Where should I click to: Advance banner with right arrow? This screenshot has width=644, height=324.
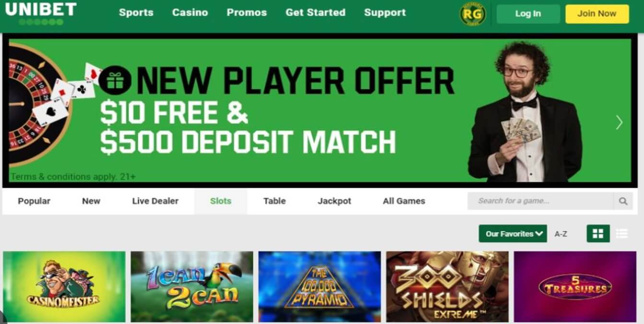(619, 123)
